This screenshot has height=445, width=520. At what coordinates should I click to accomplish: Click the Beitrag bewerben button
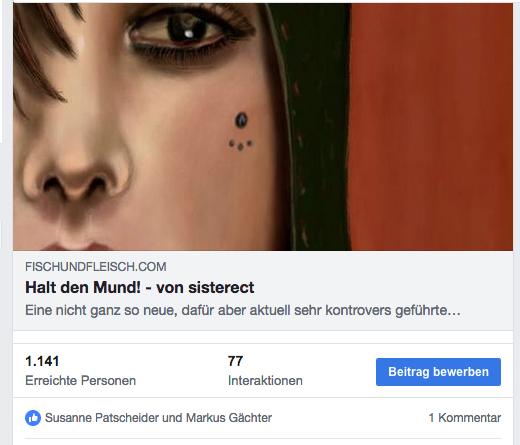[x=438, y=372]
